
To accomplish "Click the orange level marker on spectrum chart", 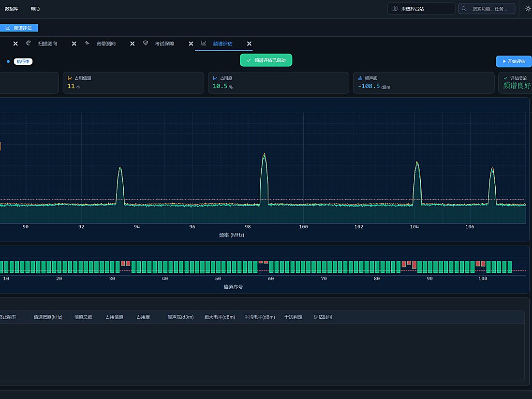I will [0, 146].
